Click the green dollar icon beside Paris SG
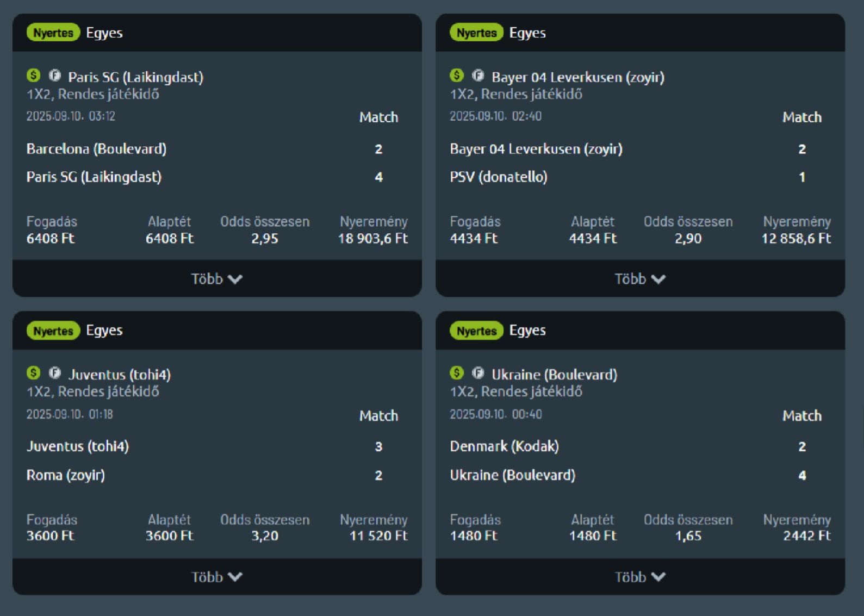This screenshot has width=864, height=616. tap(33, 76)
